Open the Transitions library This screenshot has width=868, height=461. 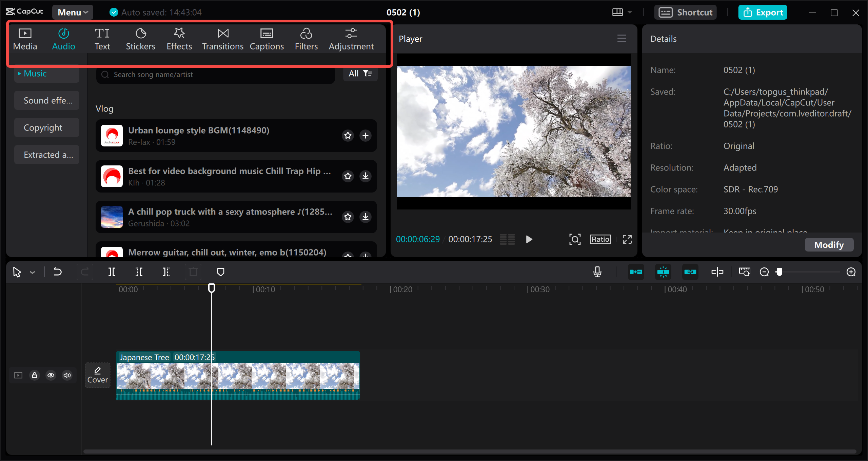(x=222, y=38)
